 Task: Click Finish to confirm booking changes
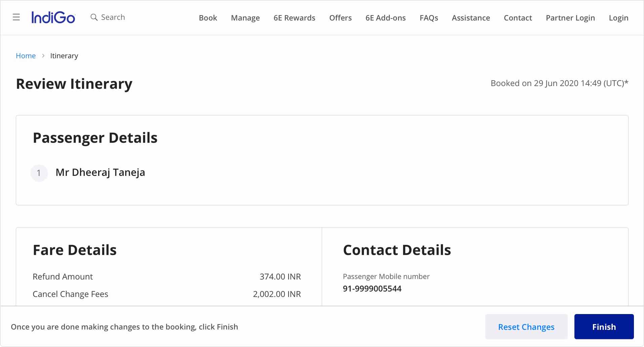tap(604, 326)
